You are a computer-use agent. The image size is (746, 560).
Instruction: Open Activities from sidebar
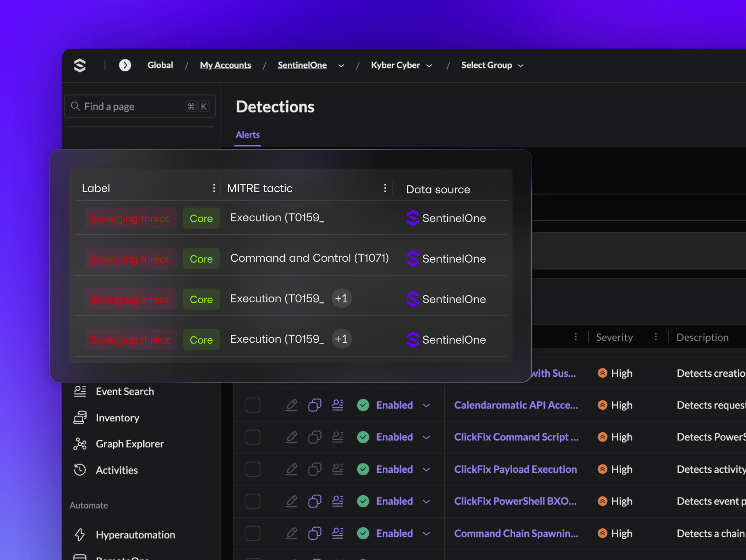117,470
